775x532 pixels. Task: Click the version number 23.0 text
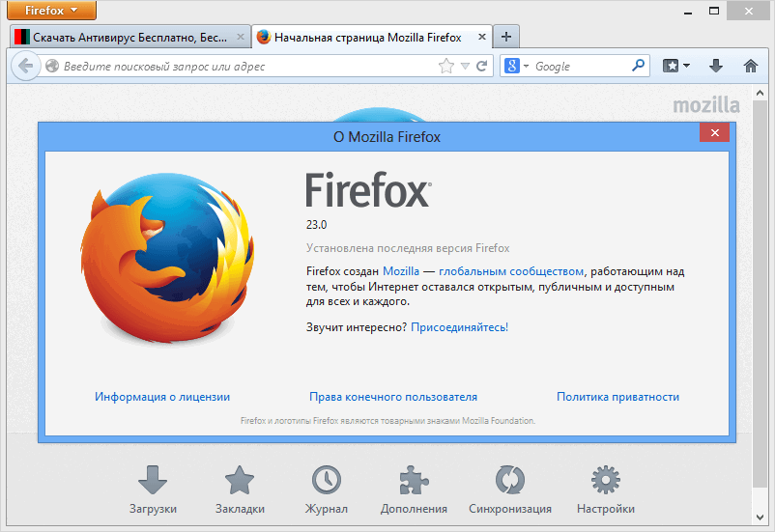316,225
